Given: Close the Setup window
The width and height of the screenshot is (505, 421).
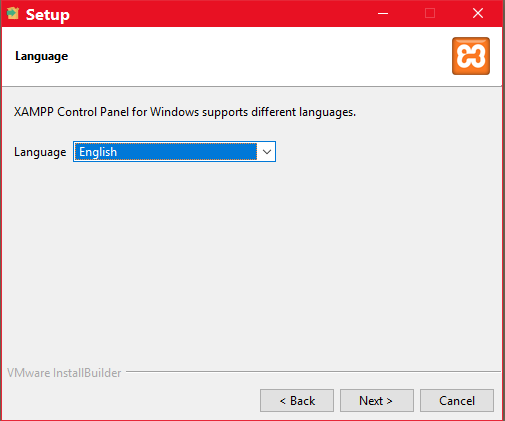Looking at the screenshot, I should point(478,13).
